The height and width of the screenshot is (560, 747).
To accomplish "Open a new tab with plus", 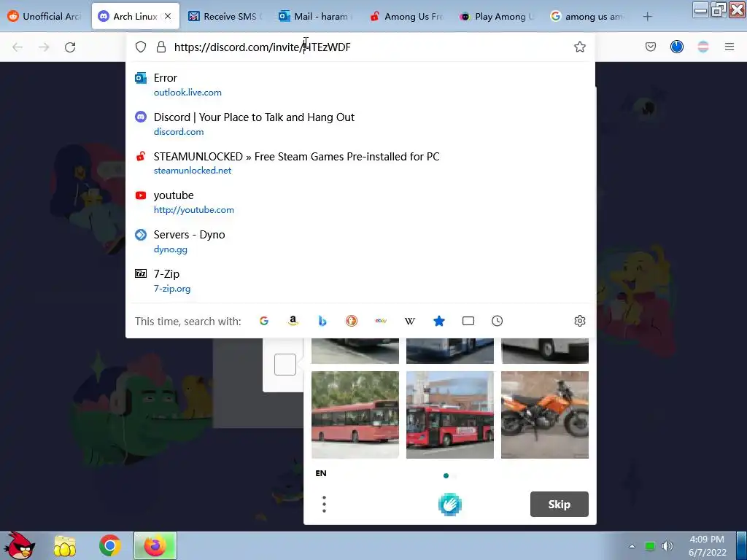I will point(647,17).
